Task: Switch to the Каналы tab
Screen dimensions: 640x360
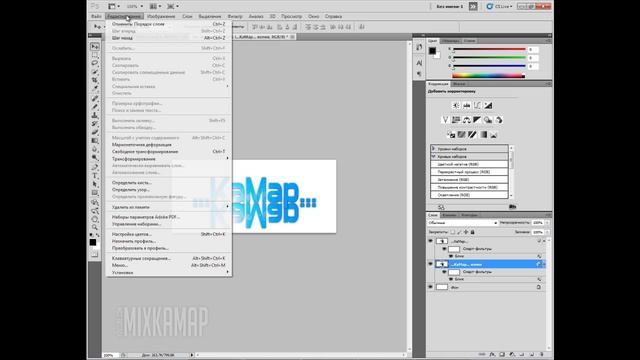Action: tap(449, 215)
